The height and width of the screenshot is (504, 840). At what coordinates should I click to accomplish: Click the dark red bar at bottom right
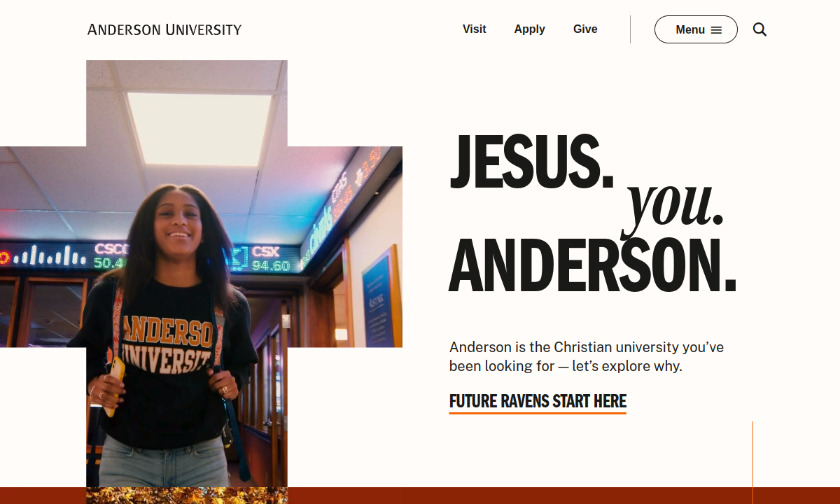pos(563,496)
